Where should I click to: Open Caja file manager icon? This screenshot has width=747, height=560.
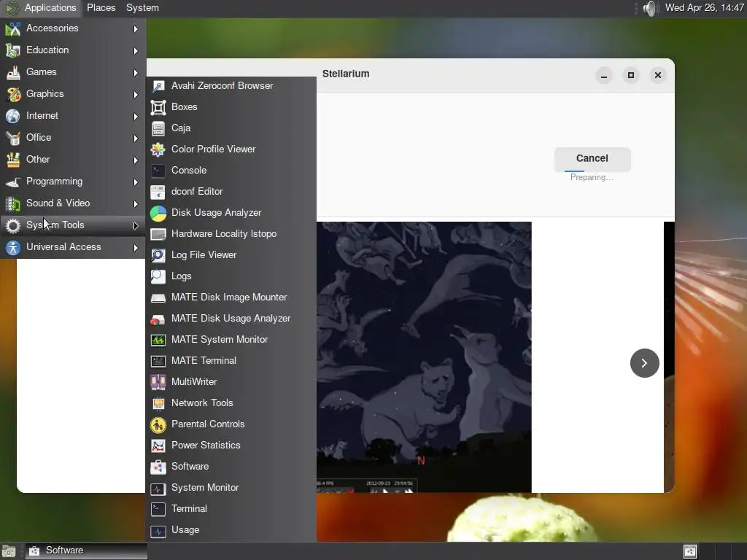tap(158, 128)
